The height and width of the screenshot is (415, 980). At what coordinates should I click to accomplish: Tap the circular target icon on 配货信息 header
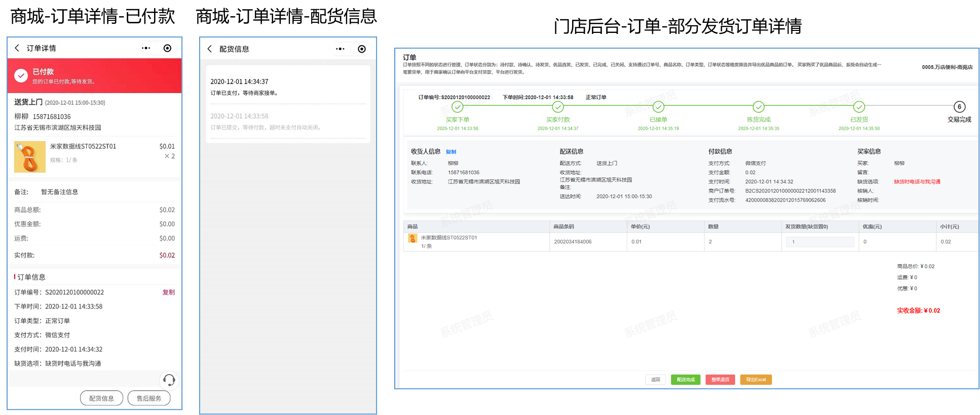click(362, 49)
